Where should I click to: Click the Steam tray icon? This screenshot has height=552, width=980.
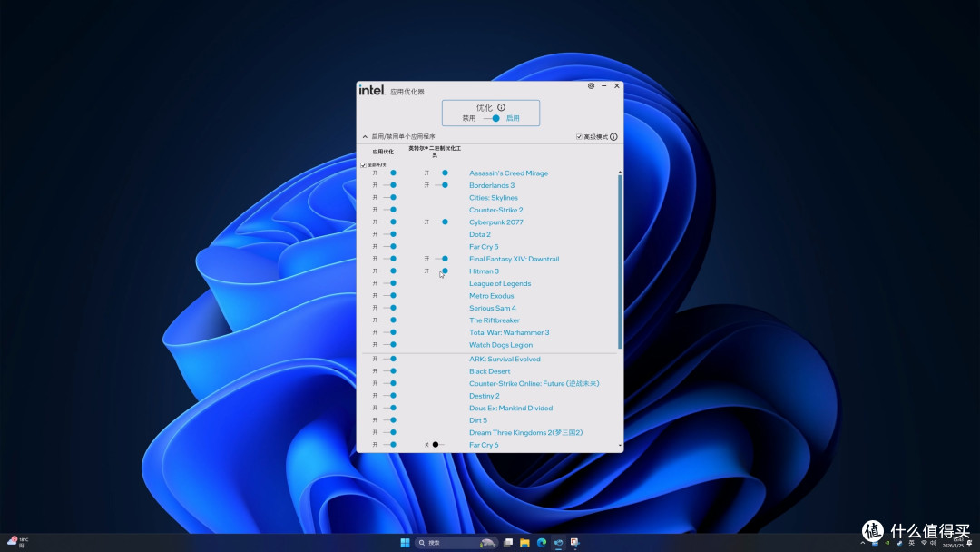tap(898, 543)
